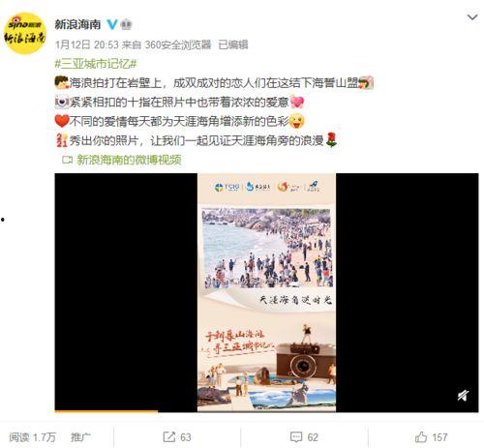484x448 pixels.
Task: Unmute the video with the speaker icon
Action: pos(463,396)
